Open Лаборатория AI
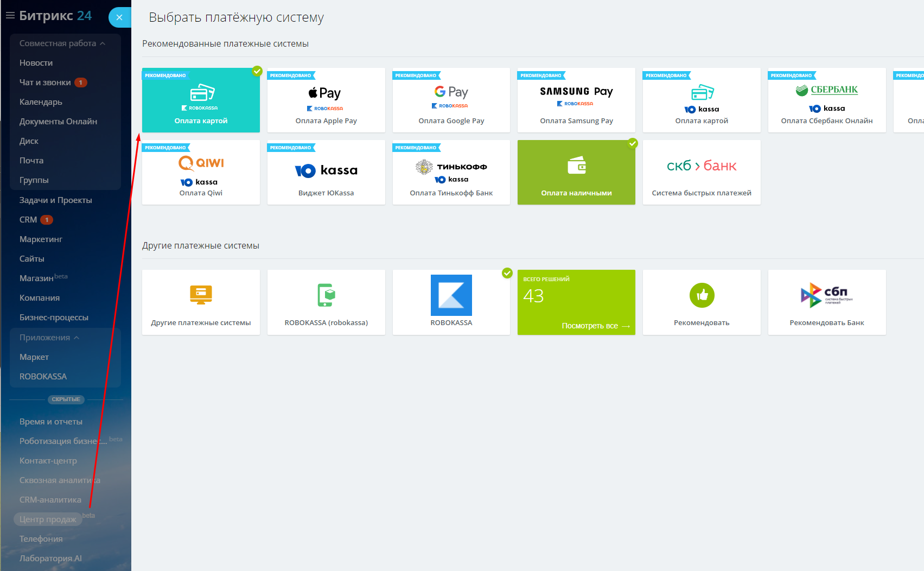 (x=50, y=559)
